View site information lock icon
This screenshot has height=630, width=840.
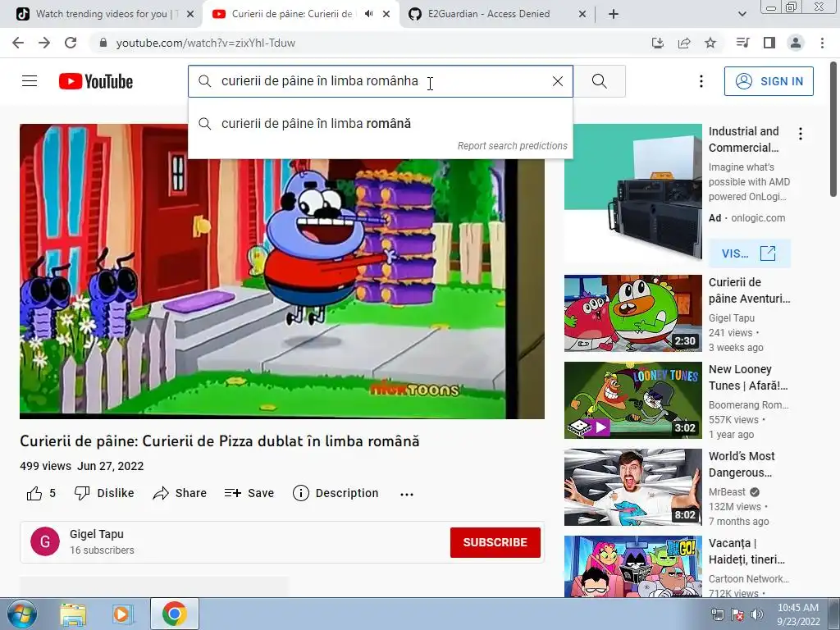(x=103, y=43)
